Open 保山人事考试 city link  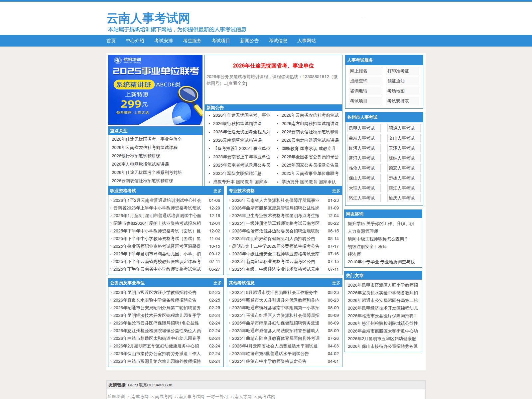tap(364, 178)
